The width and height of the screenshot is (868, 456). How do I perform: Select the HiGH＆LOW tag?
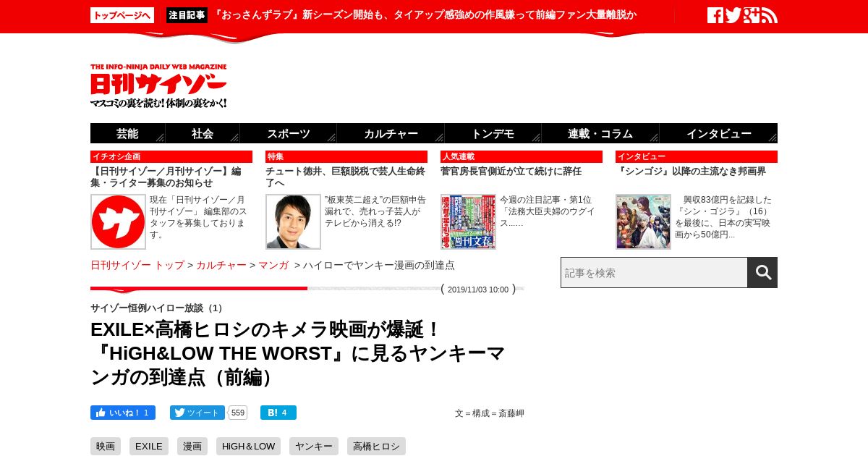click(248, 446)
